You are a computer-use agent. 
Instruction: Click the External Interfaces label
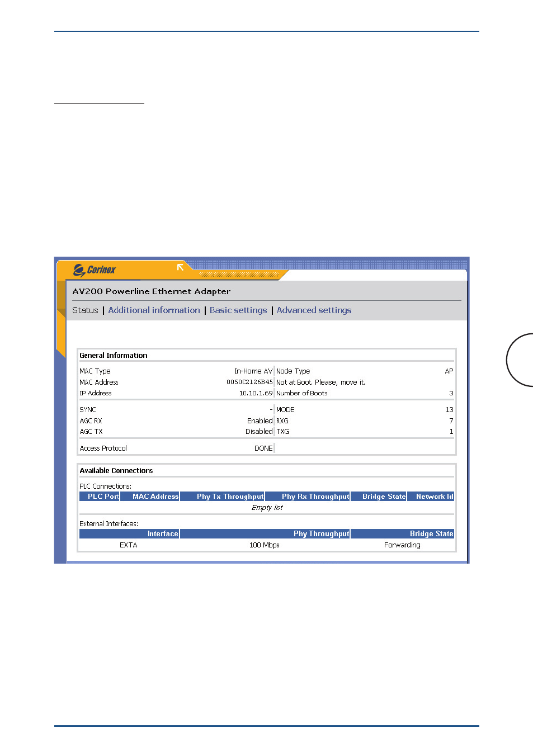pyautogui.click(x=109, y=524)
